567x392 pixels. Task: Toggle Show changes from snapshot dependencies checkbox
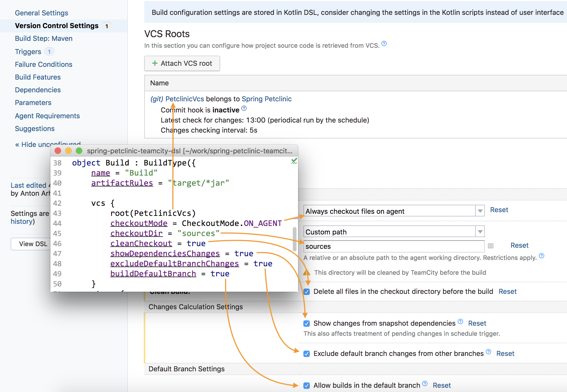point(307,324)
